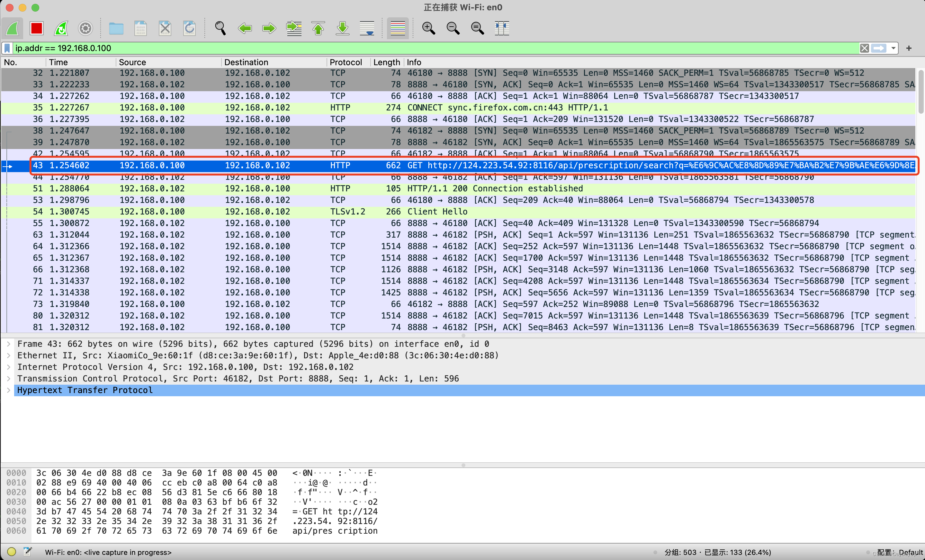
Task: Sort by the Protocol column header
Action: tap(346, 62)
